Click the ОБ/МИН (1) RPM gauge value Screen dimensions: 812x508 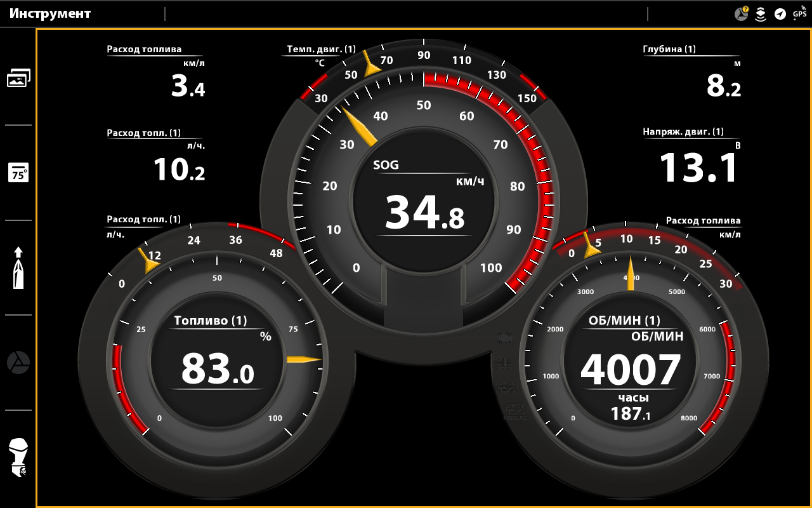pyautogui.click(x=631, y=370)
